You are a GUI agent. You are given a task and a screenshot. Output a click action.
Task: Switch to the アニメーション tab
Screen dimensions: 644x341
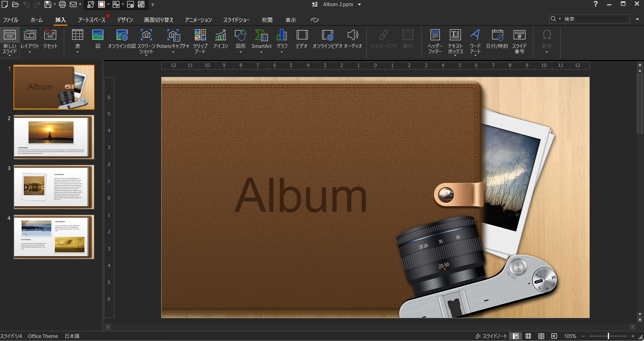pyautogui.click(x=198, y=20)
